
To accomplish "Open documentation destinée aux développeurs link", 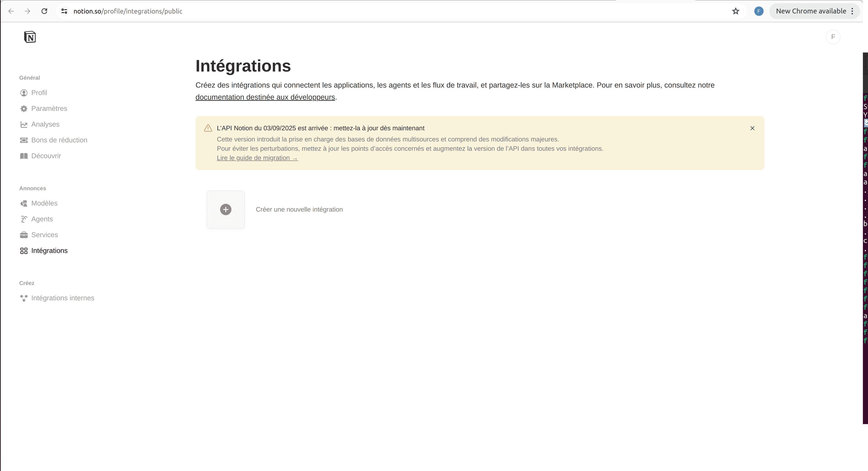I will tap(265, 97).
